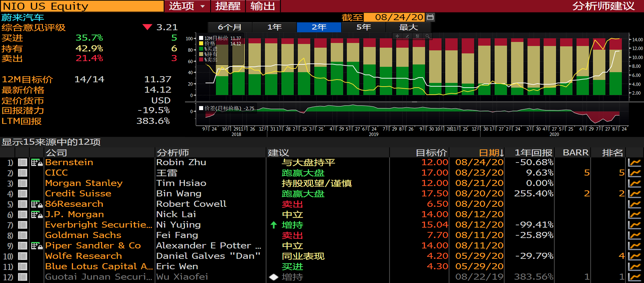Show the history chart for Credit Suisse row

click(634, 194)
